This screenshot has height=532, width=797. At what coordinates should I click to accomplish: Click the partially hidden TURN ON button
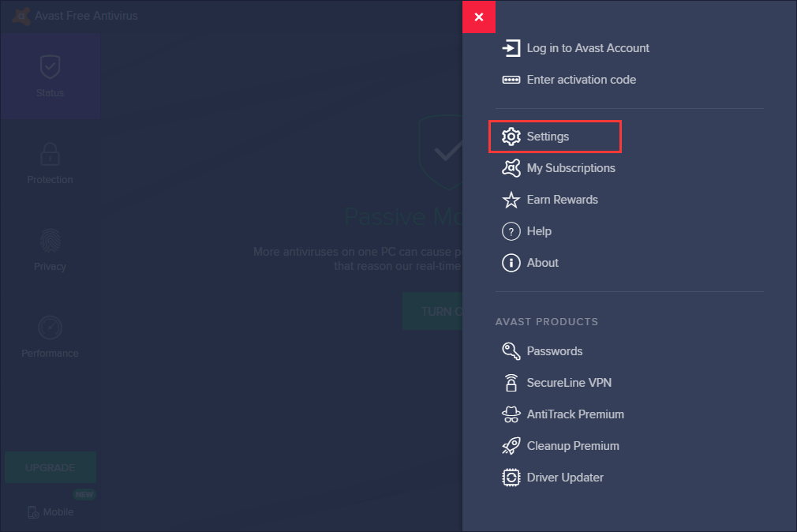432,311
